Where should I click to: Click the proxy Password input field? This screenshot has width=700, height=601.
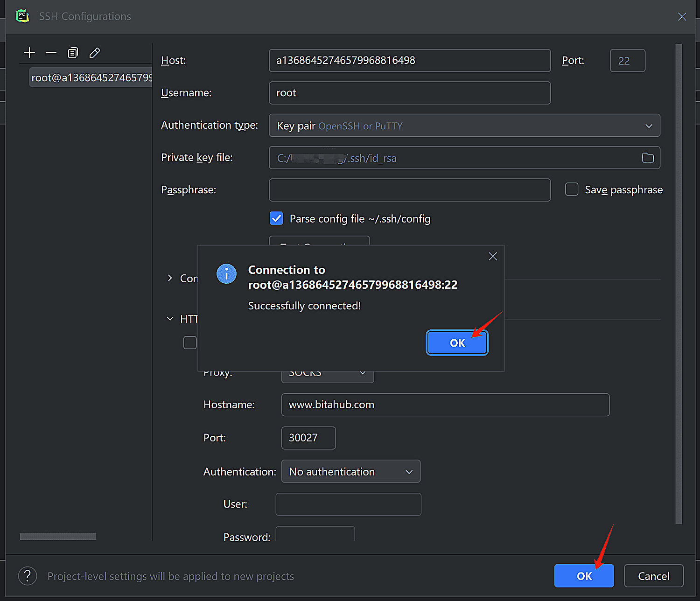315,534
